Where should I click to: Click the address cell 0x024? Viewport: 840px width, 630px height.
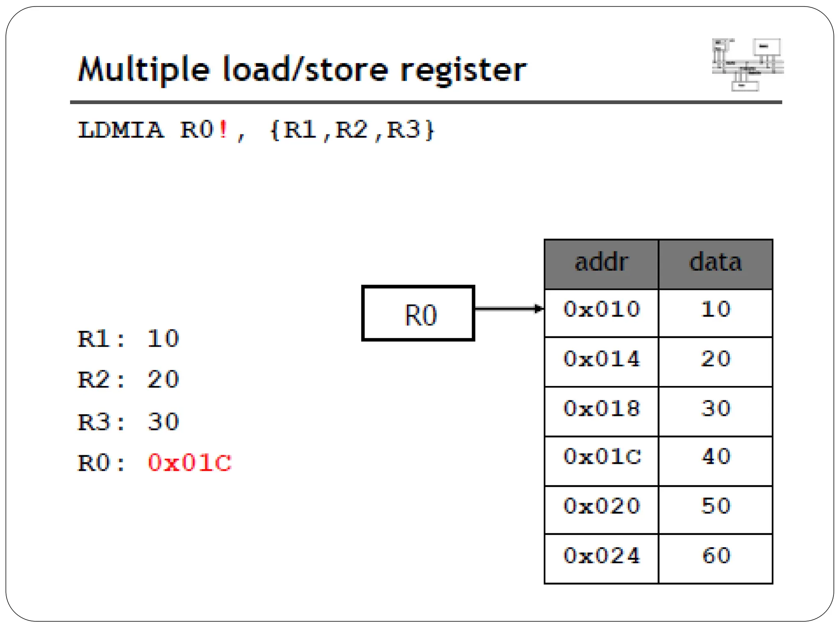click(601, 556)
